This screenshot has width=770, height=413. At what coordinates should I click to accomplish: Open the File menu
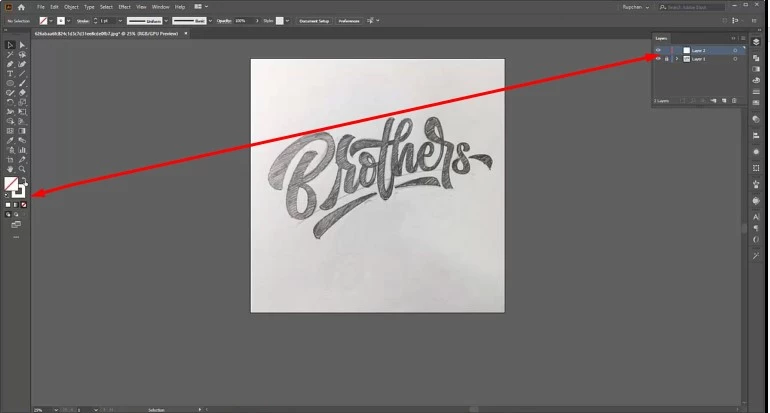click(40, 7)
